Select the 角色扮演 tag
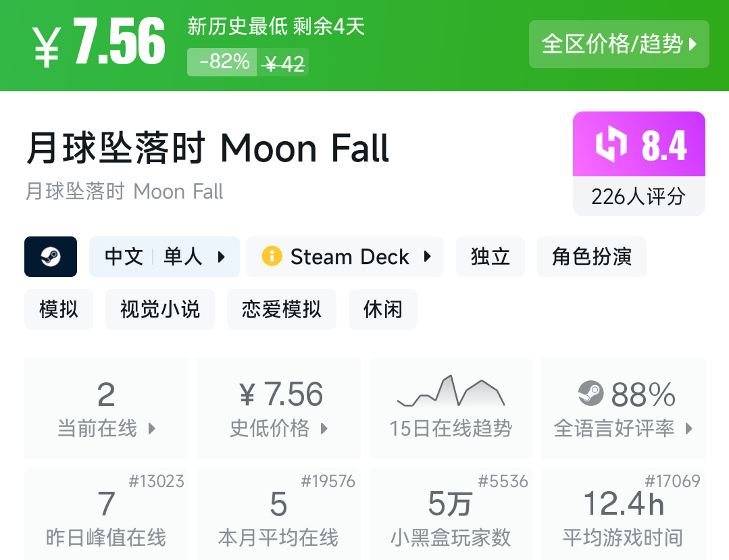 coord(592,257)
